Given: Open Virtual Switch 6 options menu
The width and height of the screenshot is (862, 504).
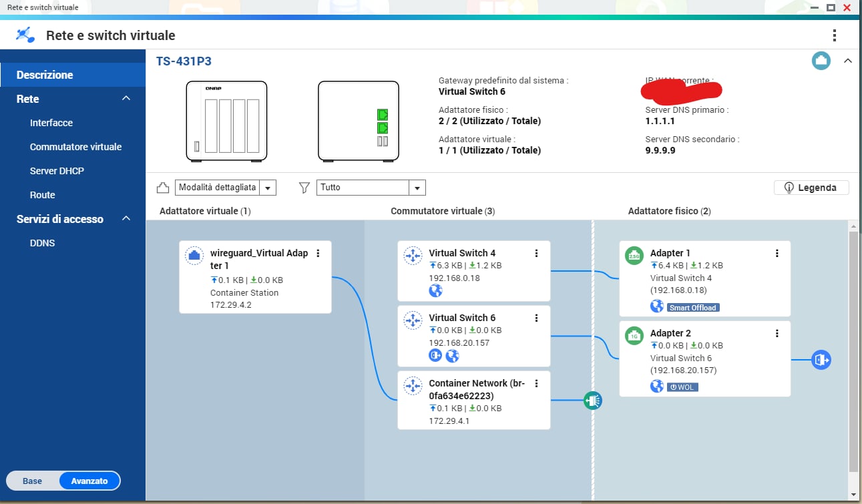Looking at the screenshot, I should [x=536, y=318].
